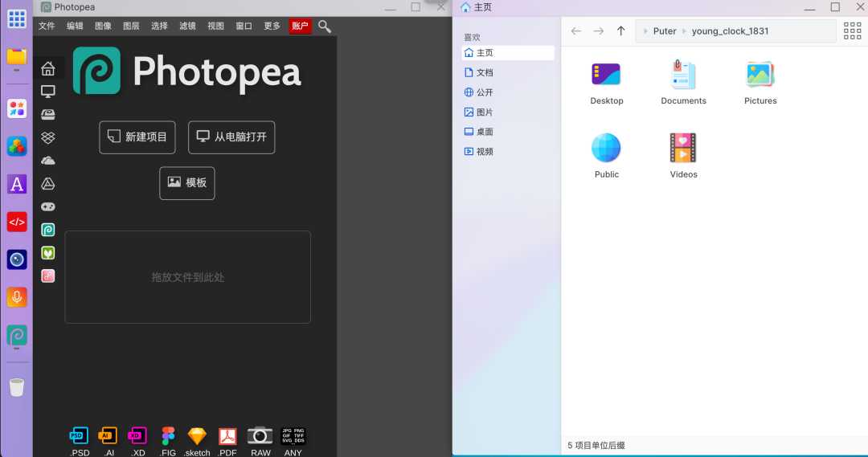This screenshot has height=457, width=868.
Task: Select 桌面 in file manager sidebar
Action: (x=508, y=132)
